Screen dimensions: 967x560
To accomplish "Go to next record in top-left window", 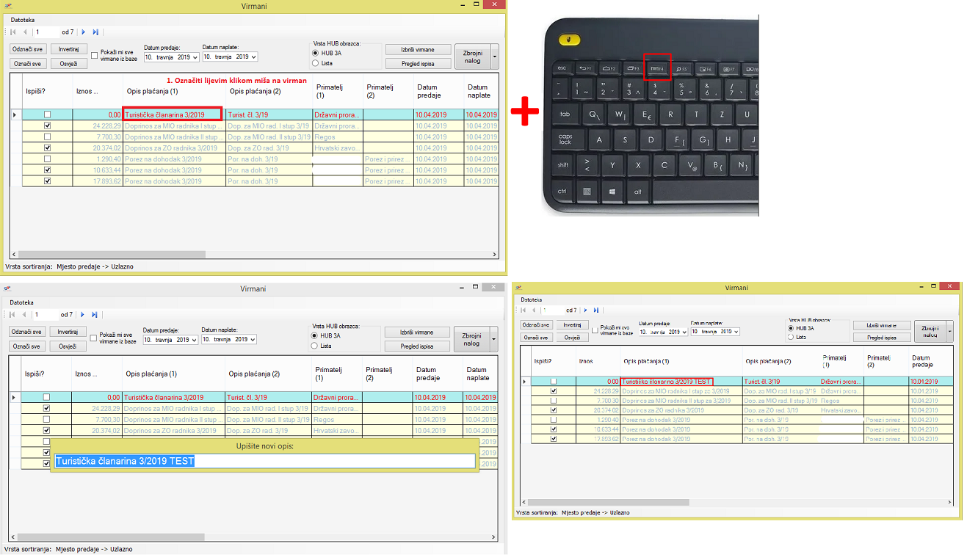I will [x=84, y=32].
